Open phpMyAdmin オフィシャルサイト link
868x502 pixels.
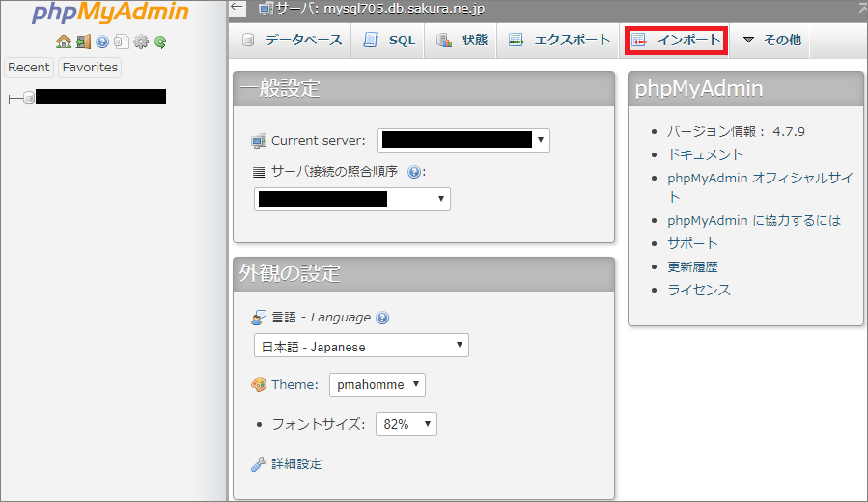tap(760, 187)
